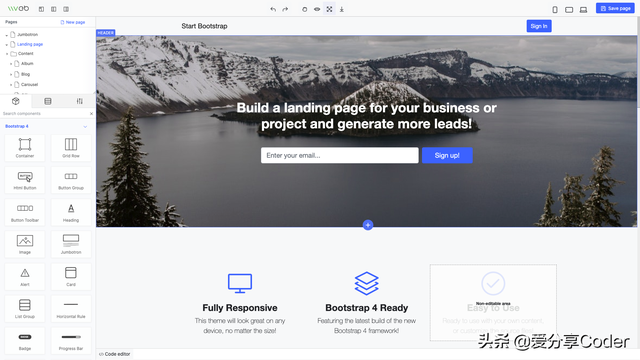Toggle the right panel layout icon
The width and height of the screenshot is (640, 360).
66,9
